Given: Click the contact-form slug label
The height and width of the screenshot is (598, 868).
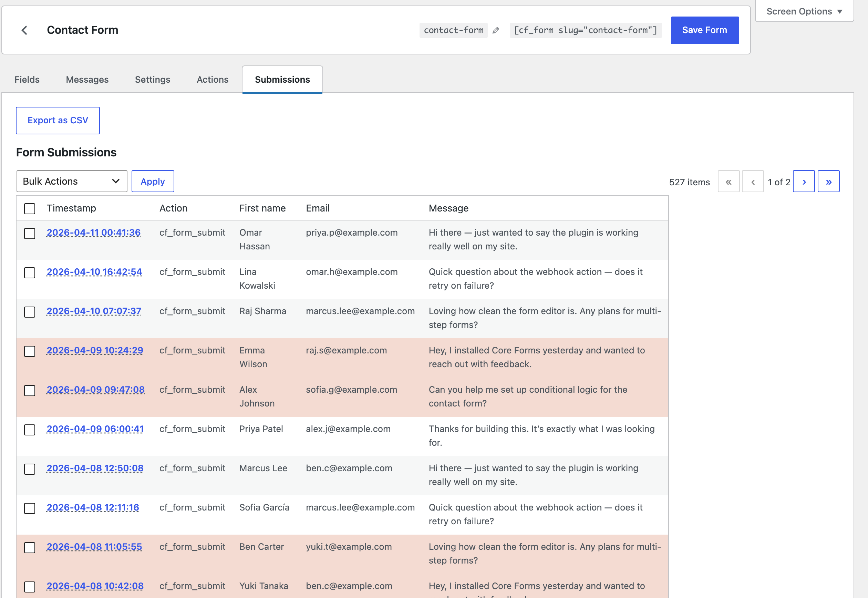Looking at the screenshot, I should (454, 30).
